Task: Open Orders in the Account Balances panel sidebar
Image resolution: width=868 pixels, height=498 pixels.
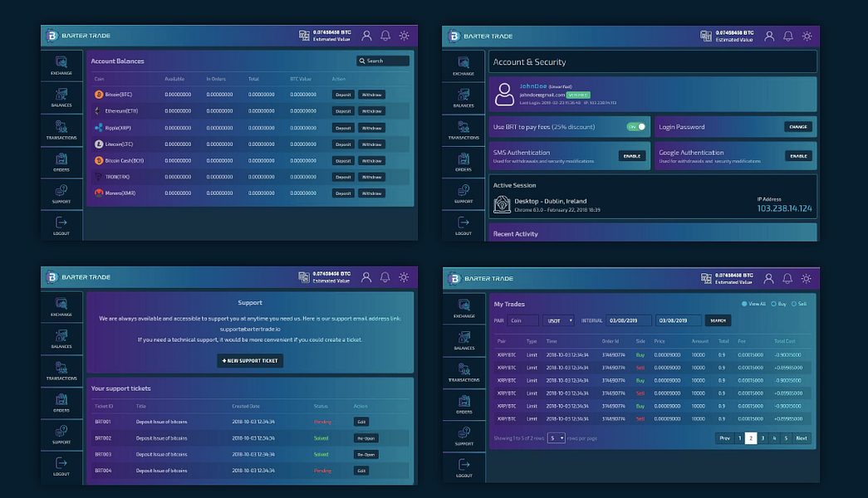Action: pyautogui.click(x=61, y=162)
